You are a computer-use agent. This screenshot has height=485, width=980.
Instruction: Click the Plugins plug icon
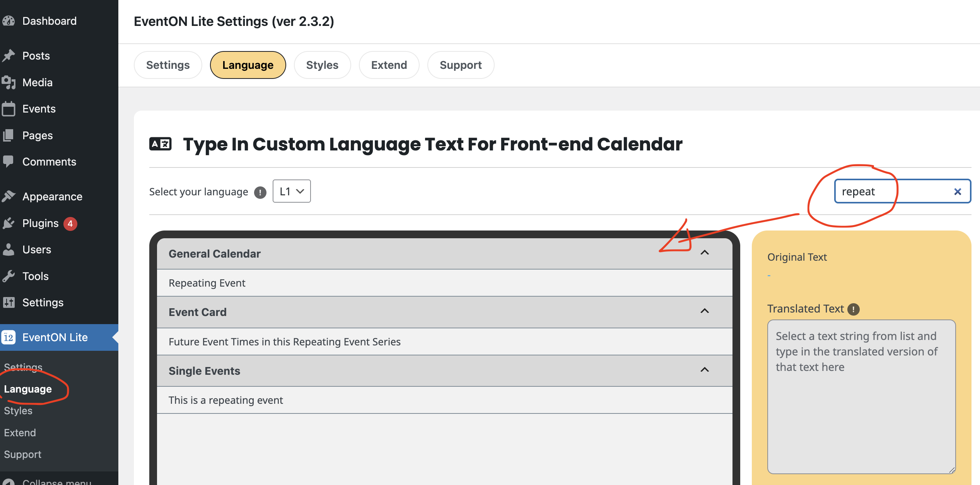(9, 223)
